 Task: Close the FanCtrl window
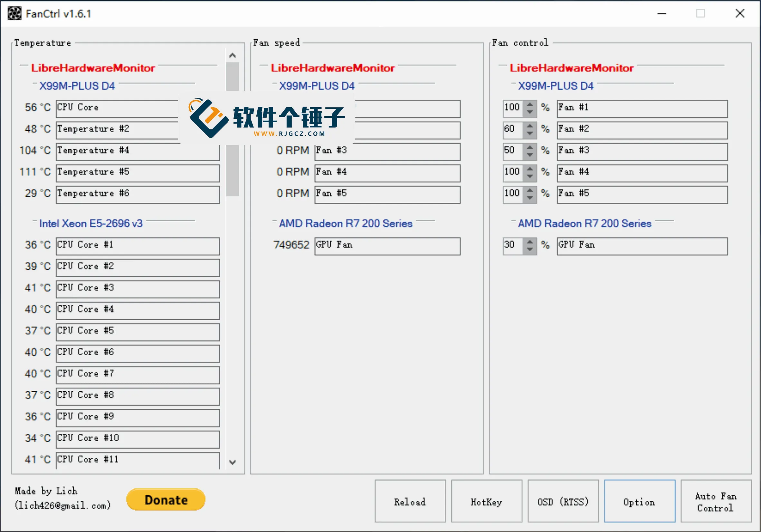click(x=740, y=14)
